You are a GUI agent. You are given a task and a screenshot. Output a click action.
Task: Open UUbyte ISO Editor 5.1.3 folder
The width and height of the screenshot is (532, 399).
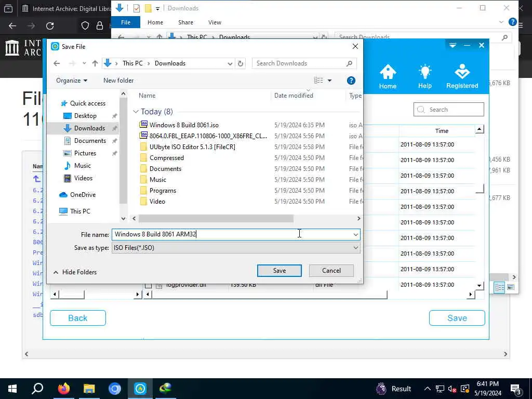click(x=192, y=147)
